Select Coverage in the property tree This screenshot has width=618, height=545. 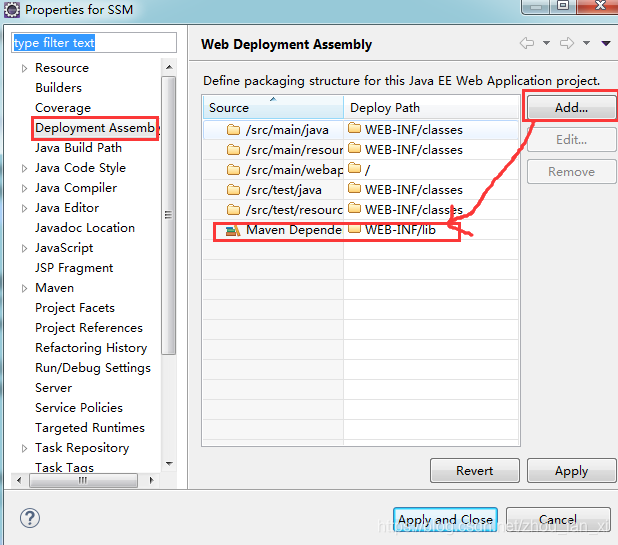pyautogui.click(x=63, y=108)
